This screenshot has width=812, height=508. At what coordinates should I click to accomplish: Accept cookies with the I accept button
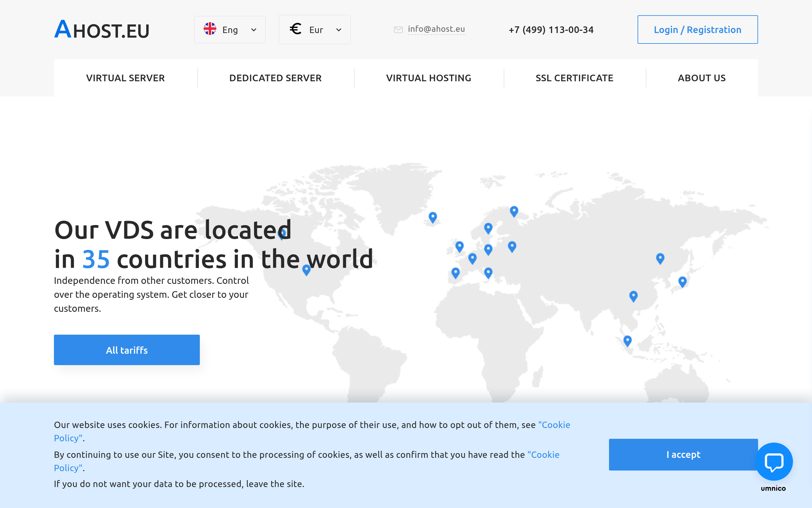tap(683, 455)
